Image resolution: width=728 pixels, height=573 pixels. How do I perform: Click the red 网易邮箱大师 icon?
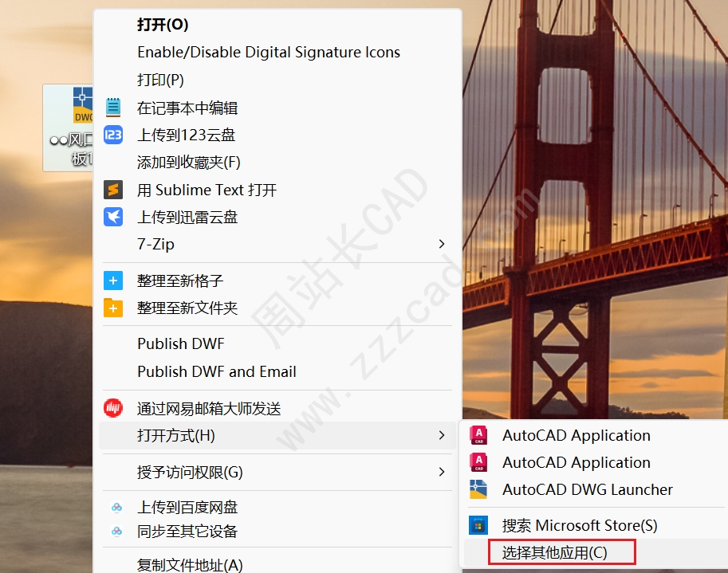[113, 408]
